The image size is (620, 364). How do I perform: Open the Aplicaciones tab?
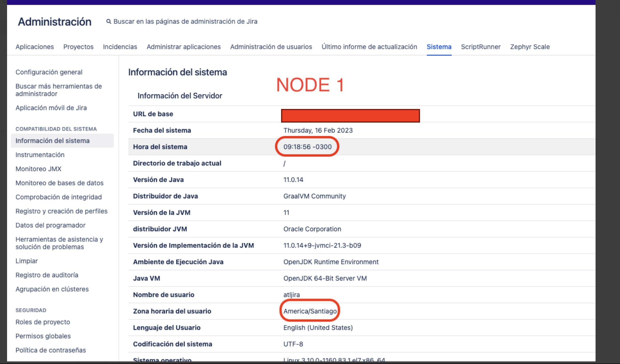[35, 47]
